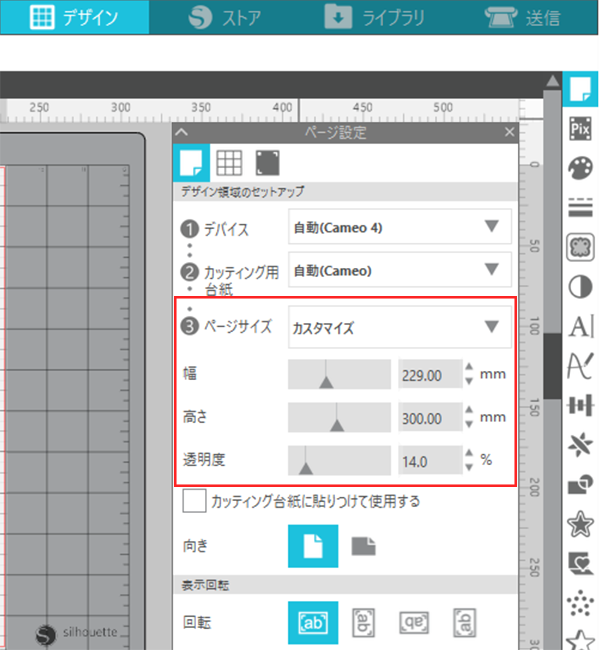Open the Trace panel half-circle icon
The height and width of the screenshot is (650, 600).
tap(580, 287)
